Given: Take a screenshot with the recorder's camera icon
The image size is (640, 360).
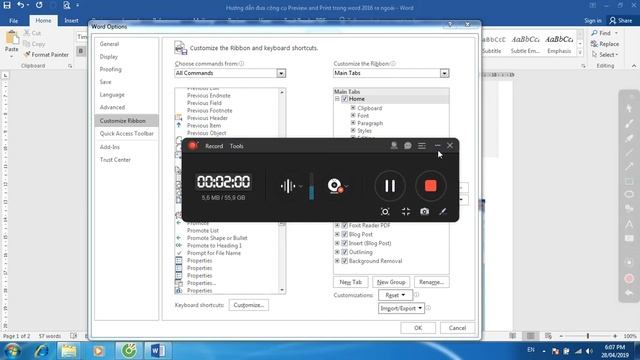Looking at the screenshot, I should pos(424,211).
